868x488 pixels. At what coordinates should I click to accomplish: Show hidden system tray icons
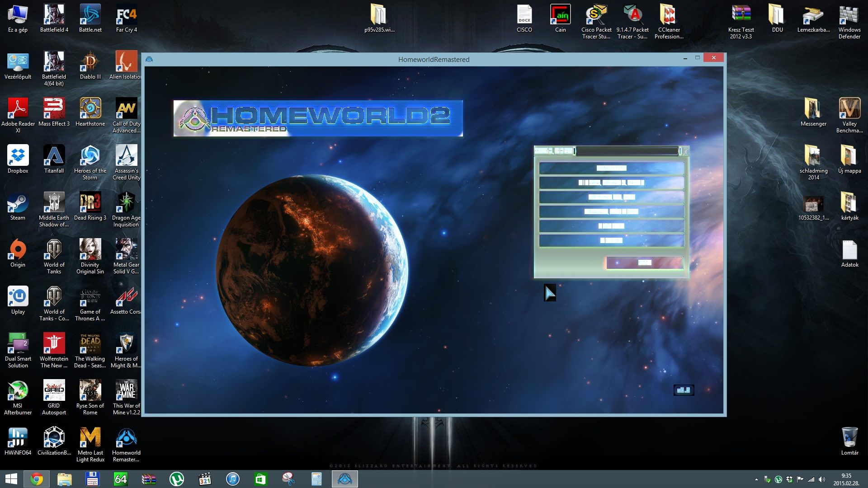pyautogui.click(x=756, y=479)
